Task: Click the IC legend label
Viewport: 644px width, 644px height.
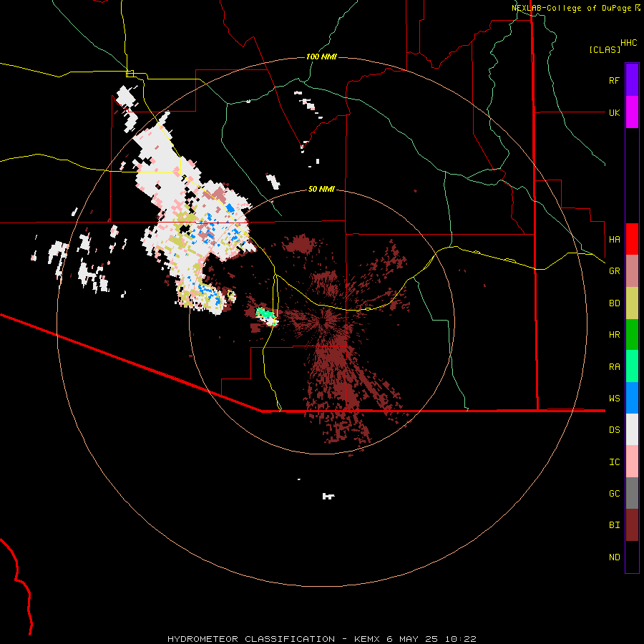Action: tap(614, 462)
